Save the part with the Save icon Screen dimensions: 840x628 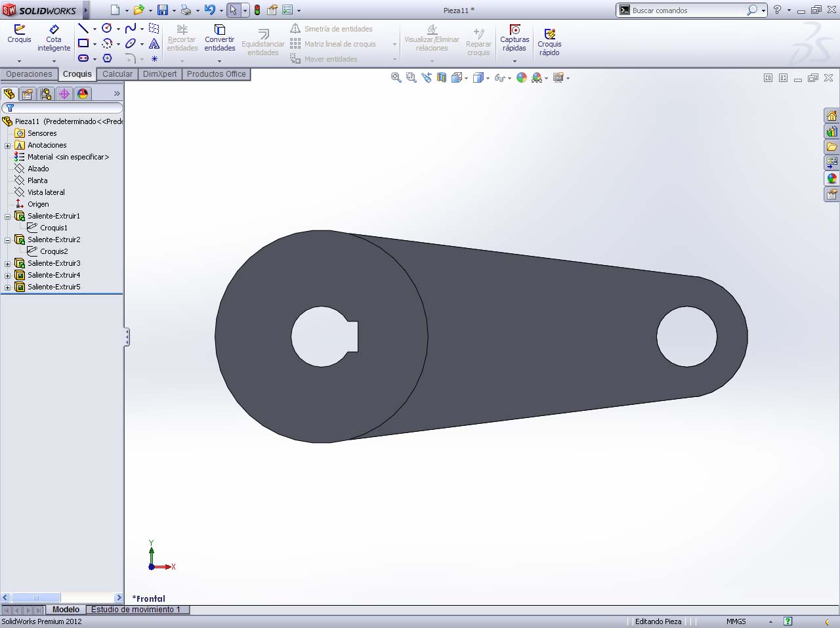click(163, 10)
